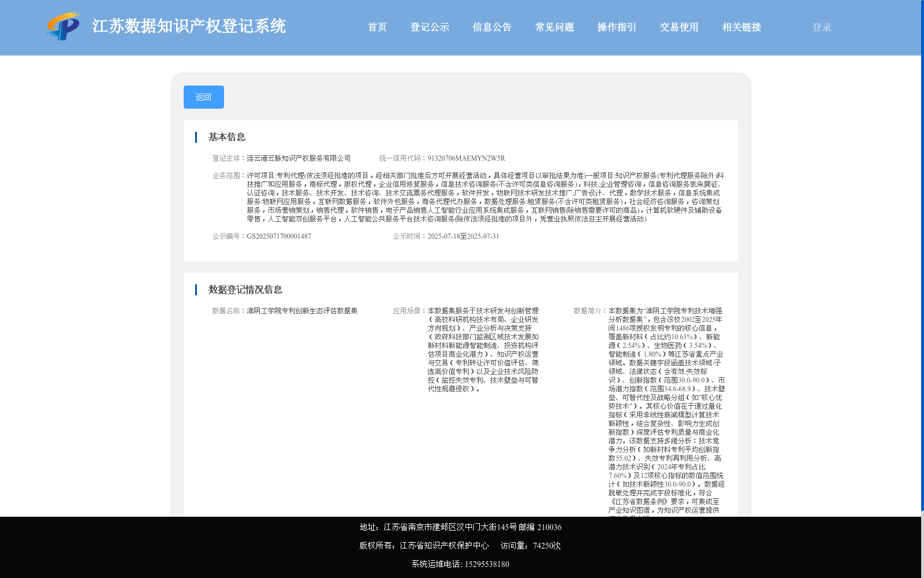Click 版权所有：江苏省知识产权保护中心 in footer
924x578 pixels.
(x=424, y=546)
